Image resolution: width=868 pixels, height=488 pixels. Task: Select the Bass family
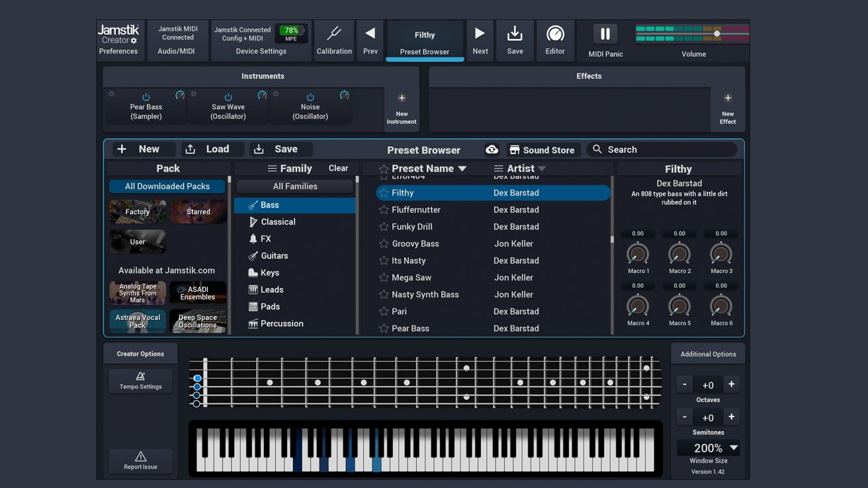tap(294, 205)
